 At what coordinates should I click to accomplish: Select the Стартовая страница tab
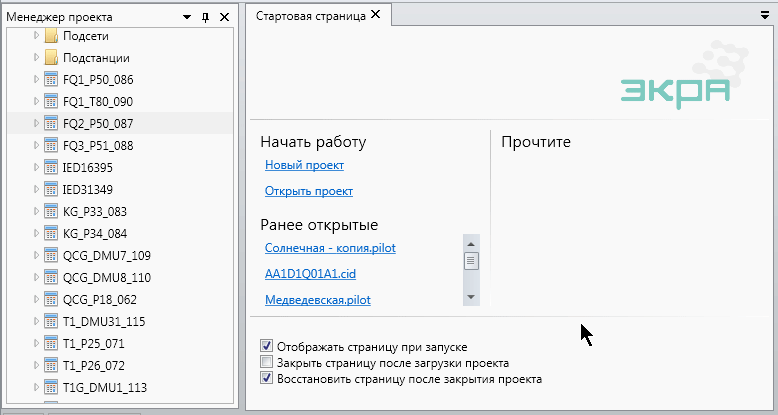311,16
